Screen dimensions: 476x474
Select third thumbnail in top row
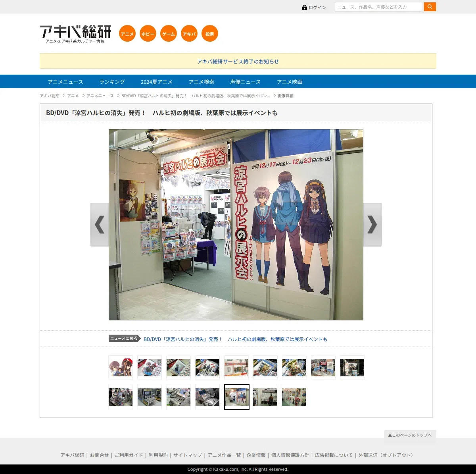tap(178, 368)
